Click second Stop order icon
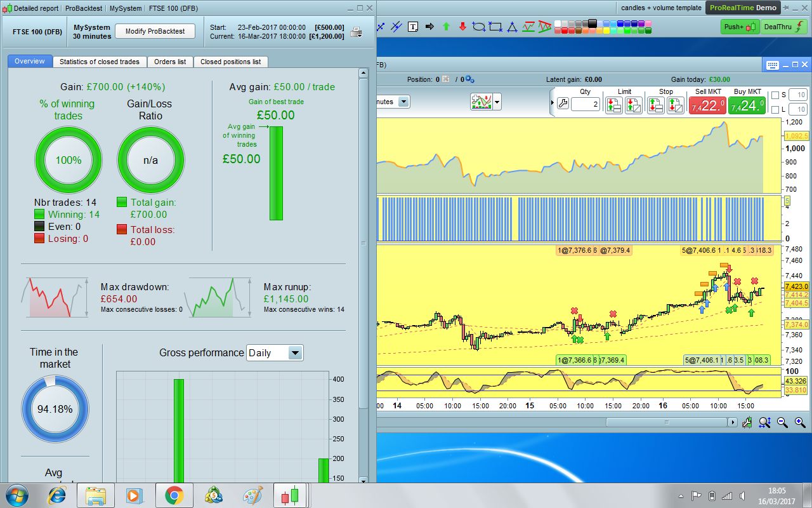812x508 pixels. (x=675, y=105)
